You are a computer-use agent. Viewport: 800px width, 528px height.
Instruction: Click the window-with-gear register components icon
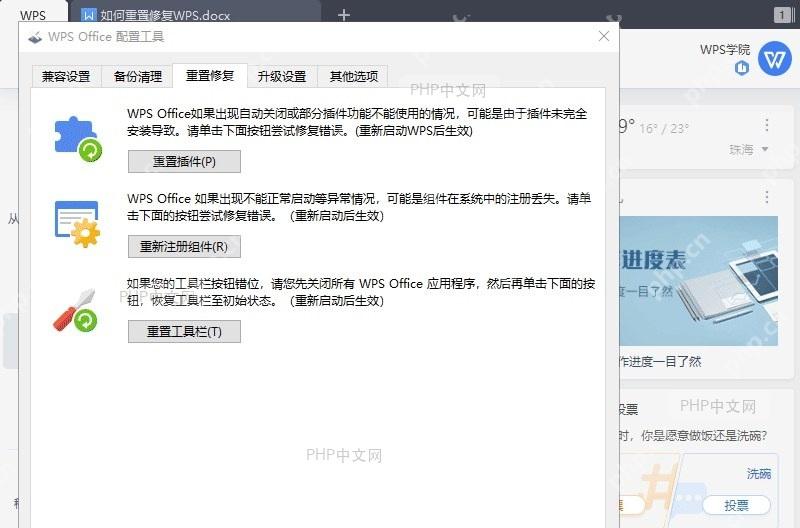[x=78, y=224]
